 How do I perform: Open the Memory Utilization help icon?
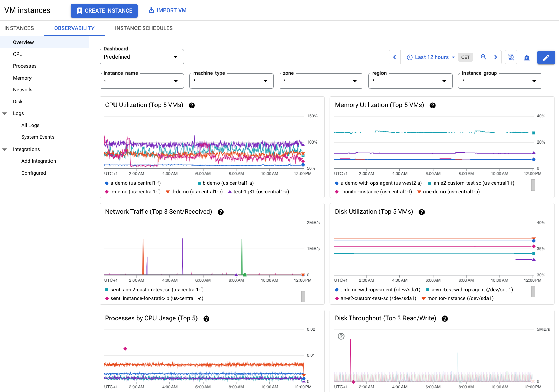click(433, 105)
